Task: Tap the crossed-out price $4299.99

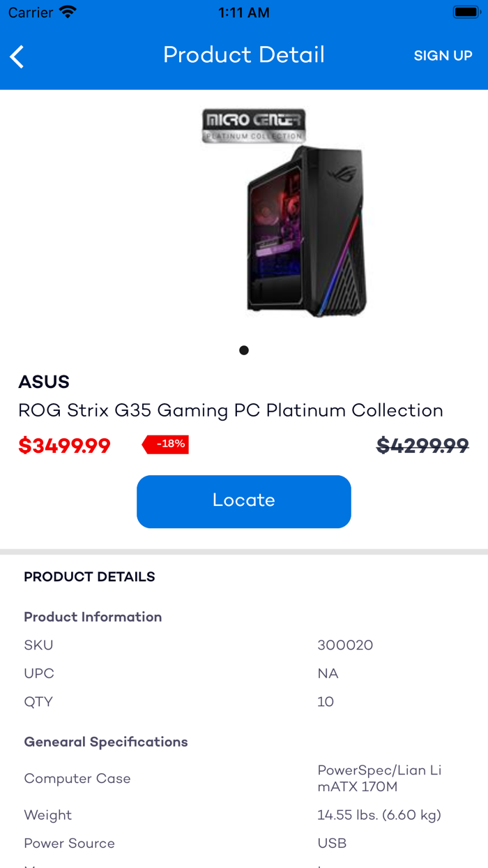Action: point(422,446)
